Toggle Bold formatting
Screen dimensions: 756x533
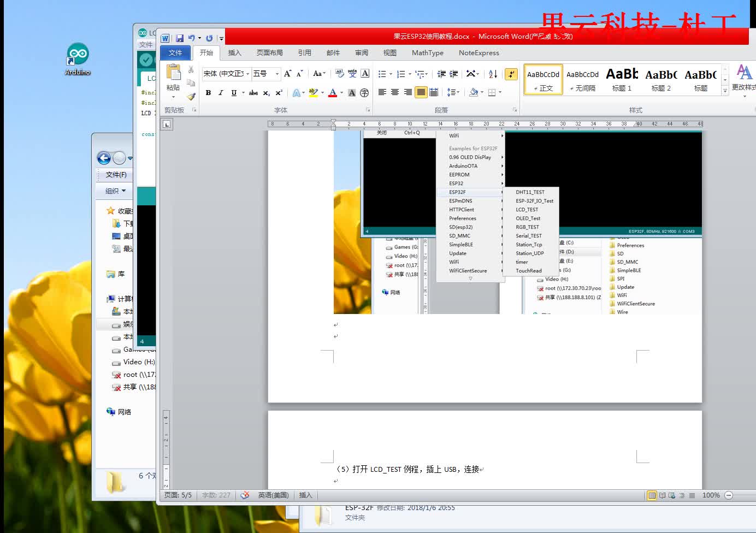(208, 93)
